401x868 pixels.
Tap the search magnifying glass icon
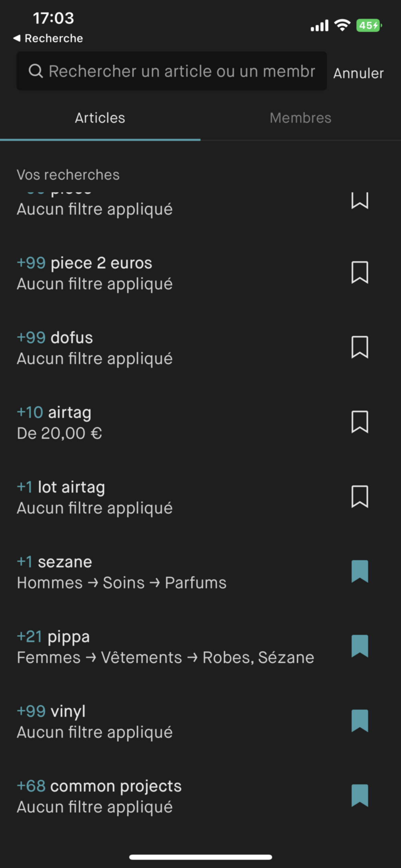36,71
